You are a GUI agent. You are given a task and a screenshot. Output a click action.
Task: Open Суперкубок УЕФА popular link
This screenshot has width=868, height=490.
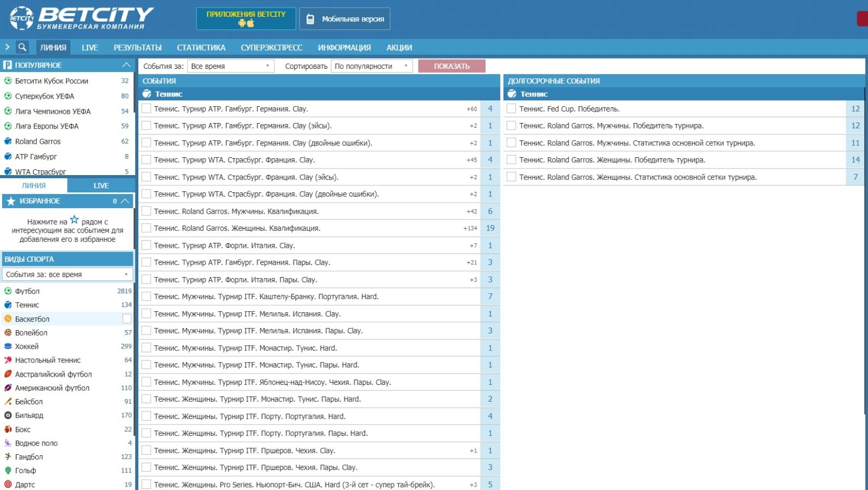coord(44,96)
